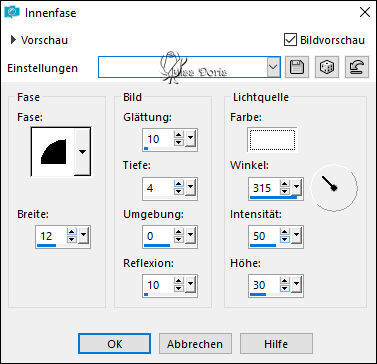Increase Glättung value with up arrow

pyautogui.click(x=179, y=135)
